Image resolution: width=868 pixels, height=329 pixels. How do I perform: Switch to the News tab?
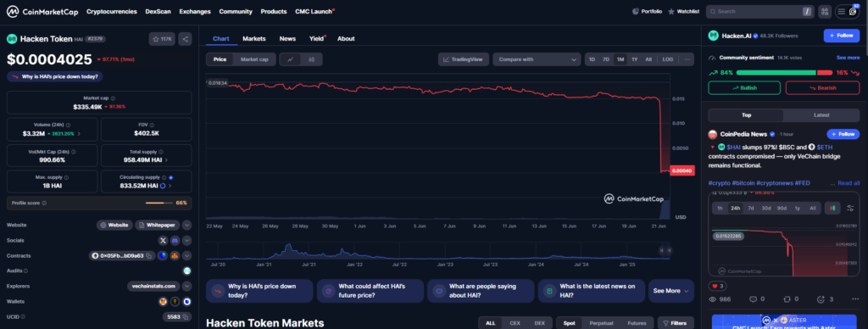pos(287,39)
